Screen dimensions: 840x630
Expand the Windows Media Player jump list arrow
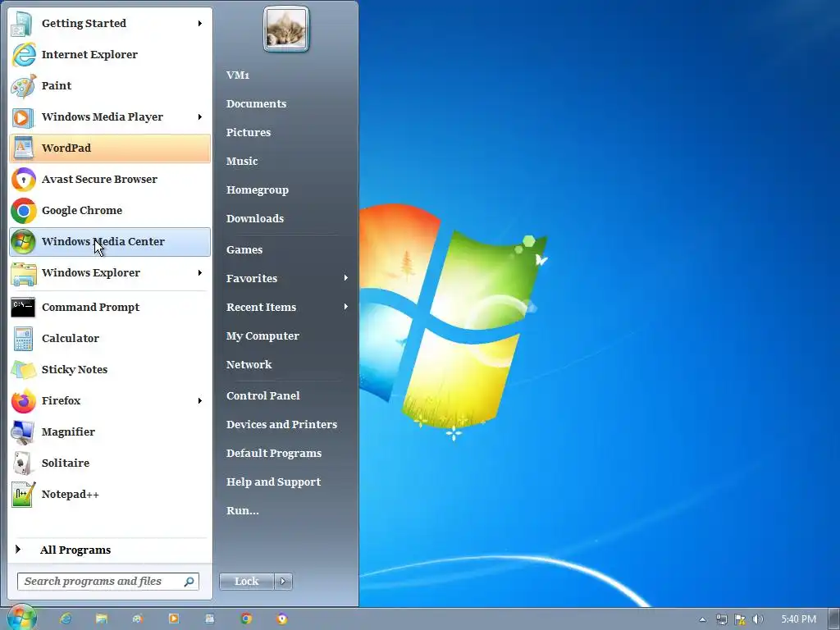pyautogui.click(x=200, y=116)
